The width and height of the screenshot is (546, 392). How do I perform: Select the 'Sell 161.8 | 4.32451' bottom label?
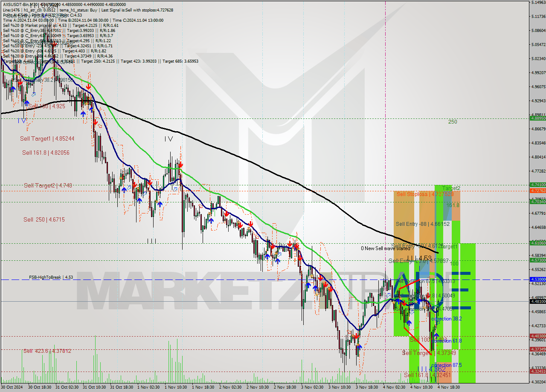[x=427, y=375]
